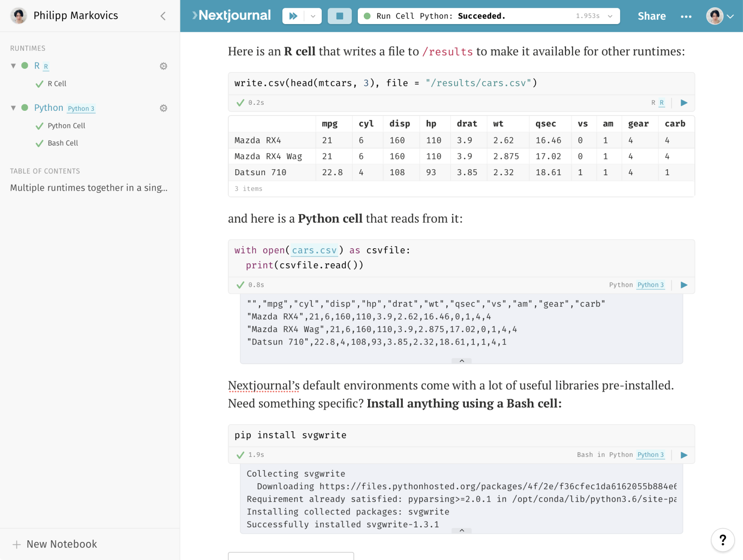This screenshot has width=743, height=560.
Task: Select Bash Cell in the sidebar
Action: click(x=63, y=143)
